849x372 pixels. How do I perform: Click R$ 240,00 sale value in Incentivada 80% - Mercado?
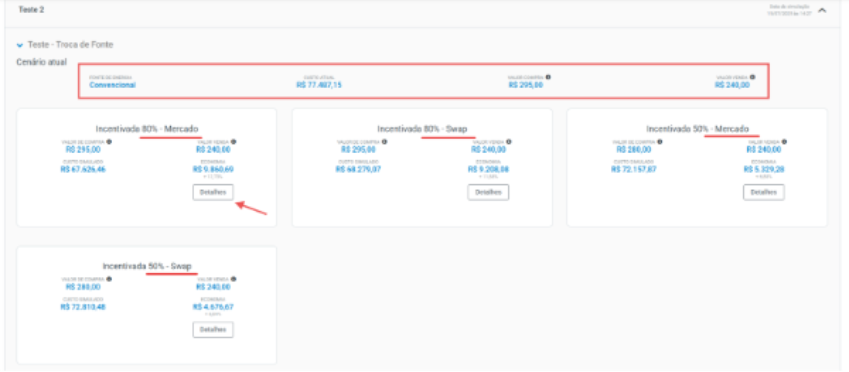pyautogui.click(x=213, y=150)
